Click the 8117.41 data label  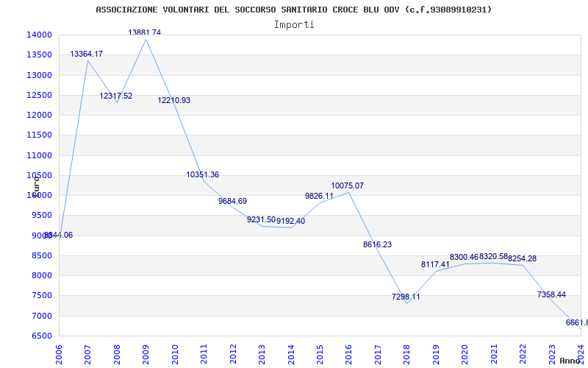[x=435, y=265]
